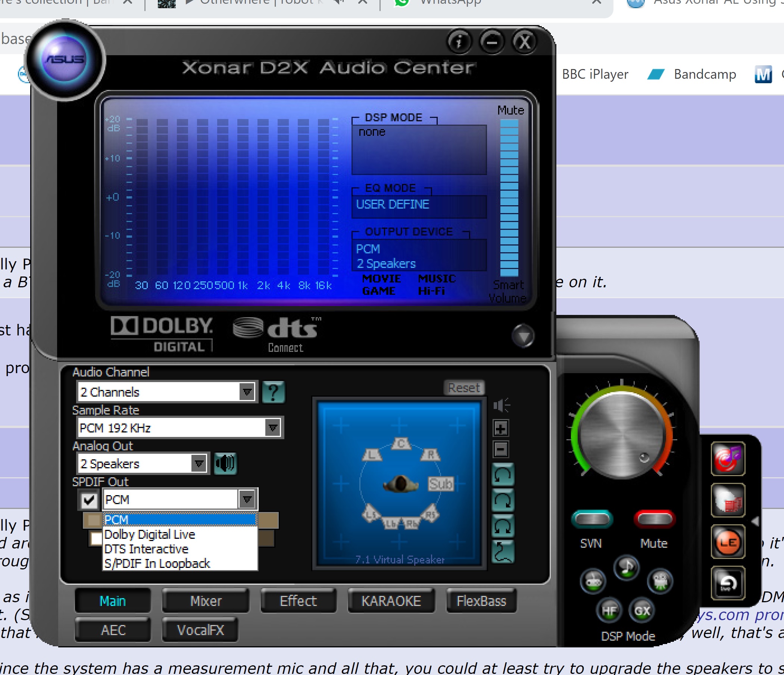
Task: Open the Analog Out dropdown arrow
Action: click(x=199, y=463)
